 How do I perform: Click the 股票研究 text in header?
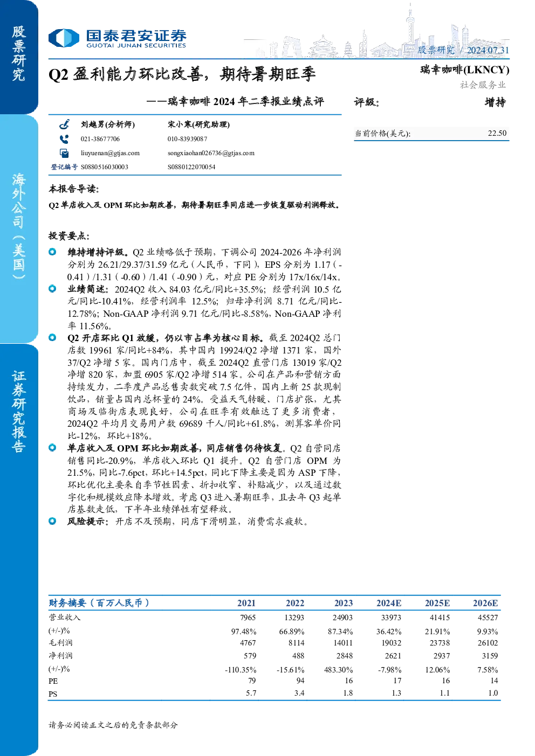point(436,50)
